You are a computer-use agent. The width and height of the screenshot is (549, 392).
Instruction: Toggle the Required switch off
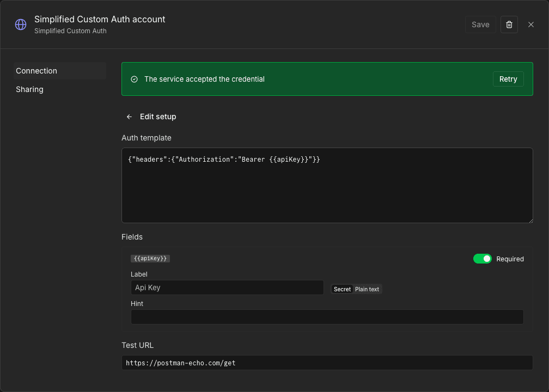click(x=483, y=259)
